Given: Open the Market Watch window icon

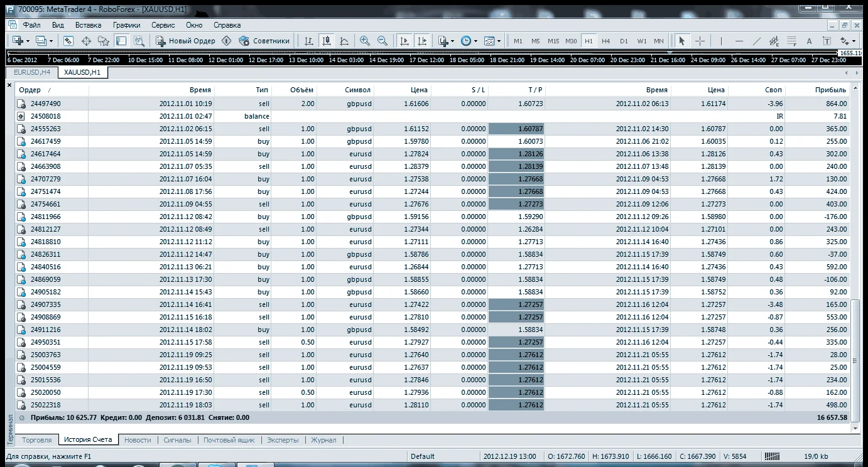Looking at the screenshot, I should click(x=68, y=41).
